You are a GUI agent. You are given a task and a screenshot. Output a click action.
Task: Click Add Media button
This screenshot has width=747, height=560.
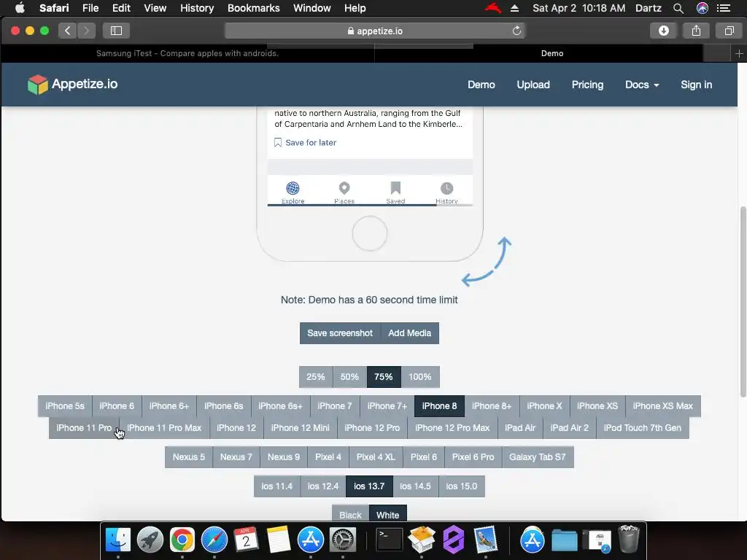pyautogui.click(x=410, y=333)
